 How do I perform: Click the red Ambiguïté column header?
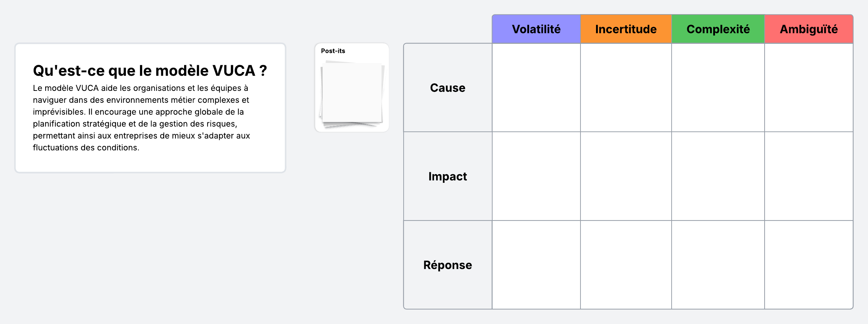[809, 29]
